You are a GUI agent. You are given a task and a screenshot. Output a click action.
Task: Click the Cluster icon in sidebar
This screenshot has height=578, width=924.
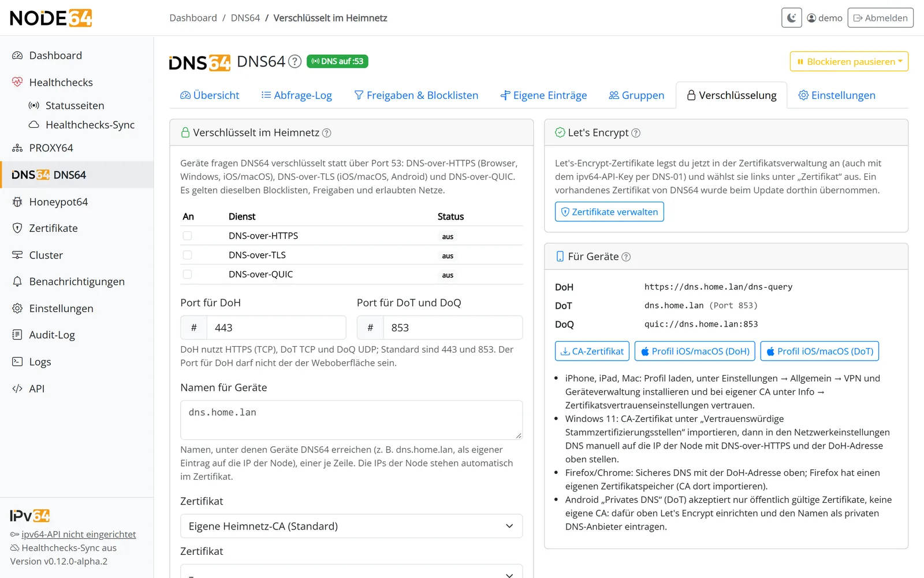tap(17, 255)
